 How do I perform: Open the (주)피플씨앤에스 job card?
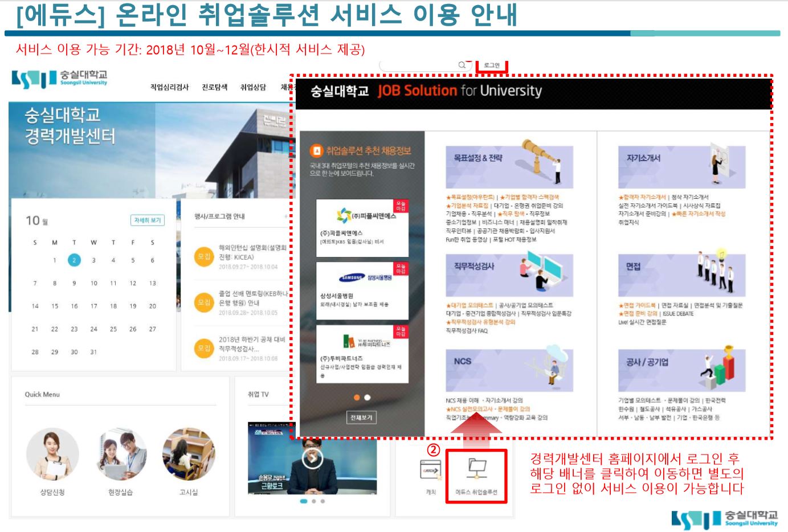(362, 228)
